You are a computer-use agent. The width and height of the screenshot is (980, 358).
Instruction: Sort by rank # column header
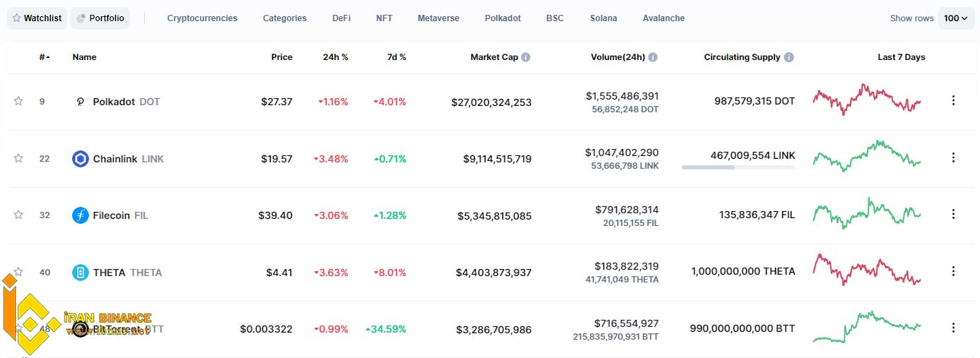click(45, 57)
